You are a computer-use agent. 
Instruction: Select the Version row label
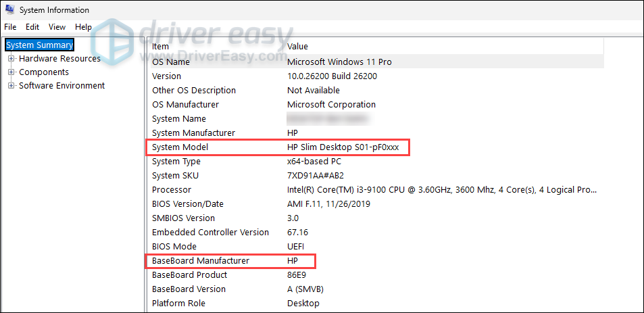click(166, 76)
